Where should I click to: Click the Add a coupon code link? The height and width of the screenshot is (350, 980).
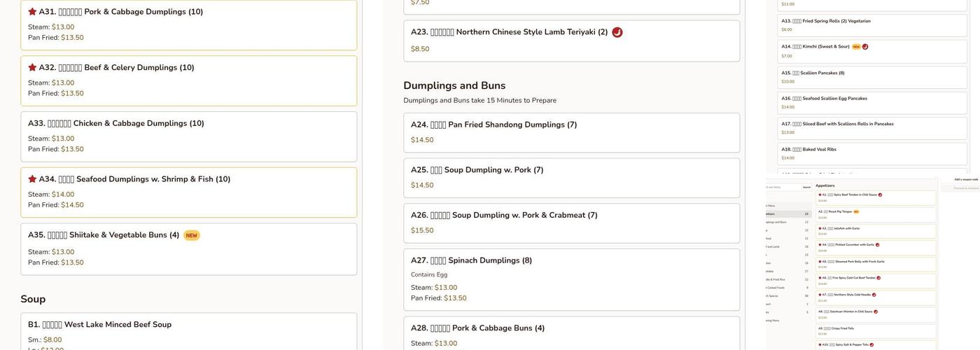pos(965,179)
